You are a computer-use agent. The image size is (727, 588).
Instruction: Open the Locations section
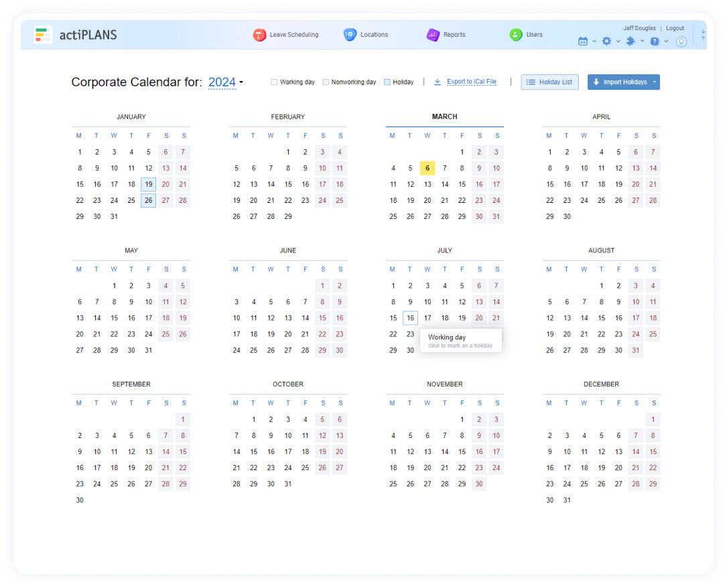click(x=366, y=35)
